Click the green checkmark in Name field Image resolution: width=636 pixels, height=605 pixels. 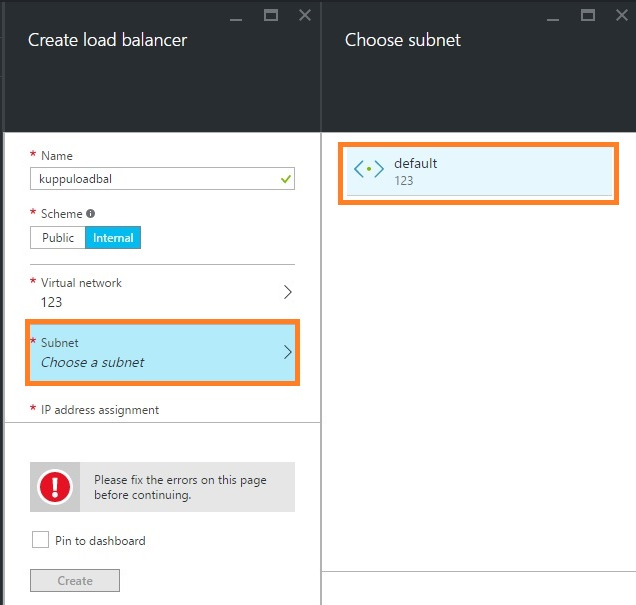pyautogui.click(x=286, y=179)
